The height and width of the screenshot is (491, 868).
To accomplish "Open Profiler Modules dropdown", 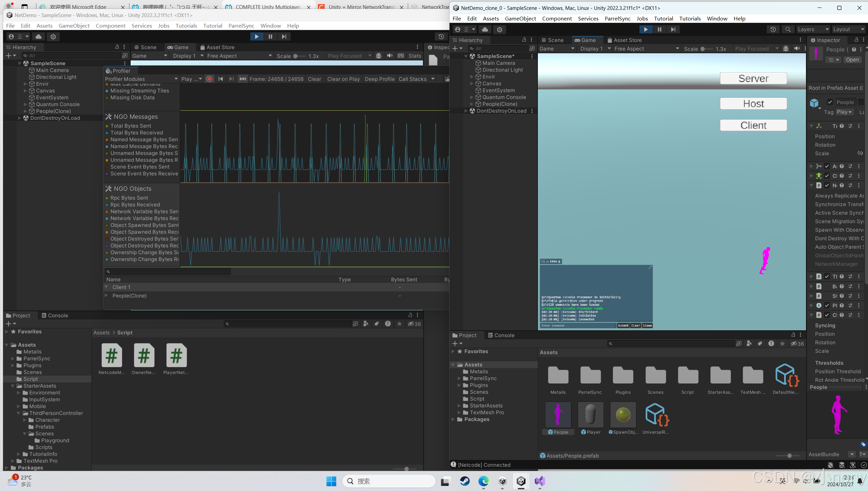I will click(x=141, y=79).
